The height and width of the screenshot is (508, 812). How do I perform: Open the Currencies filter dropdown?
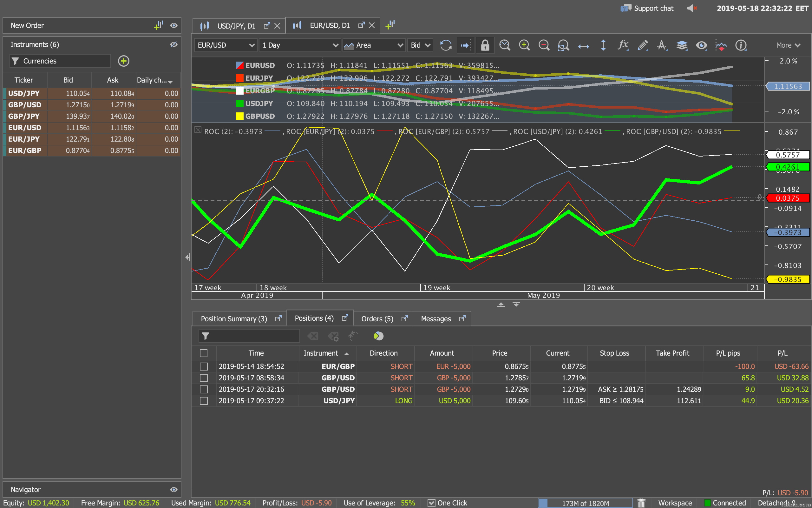[60, 61]
